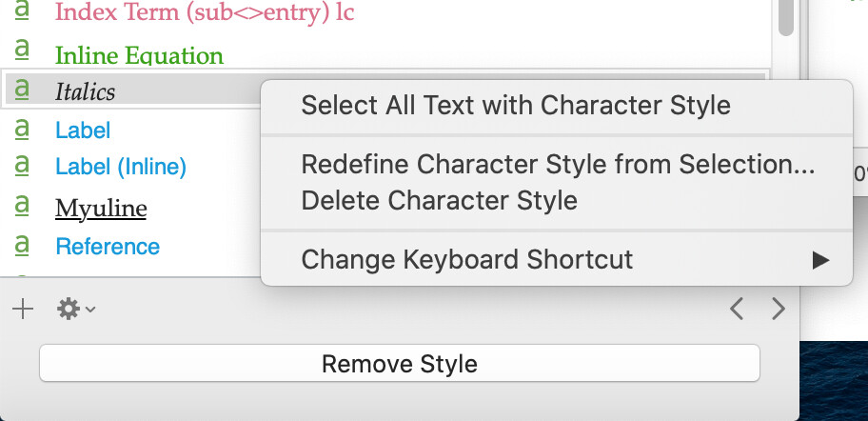Click the character icon beside Myuline
The width and height of the screenshot is (868, 421).
22,206
